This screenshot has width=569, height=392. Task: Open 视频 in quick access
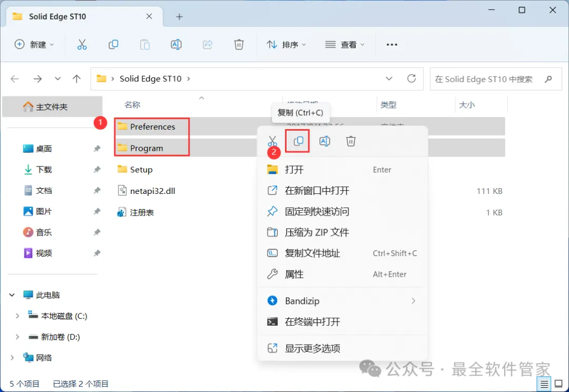pyautogui.click(x=44, y=253)
